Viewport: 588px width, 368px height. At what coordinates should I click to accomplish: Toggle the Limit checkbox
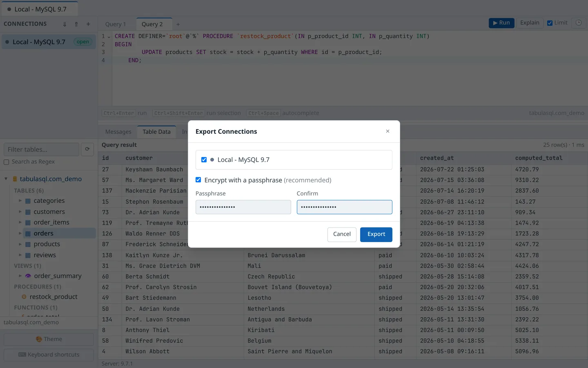(550, 23)
